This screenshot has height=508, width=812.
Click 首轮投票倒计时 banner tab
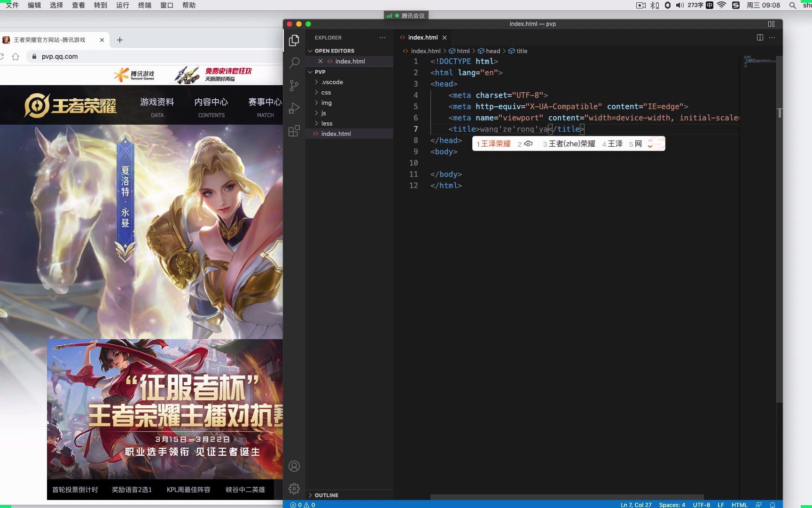click(75, 490)
